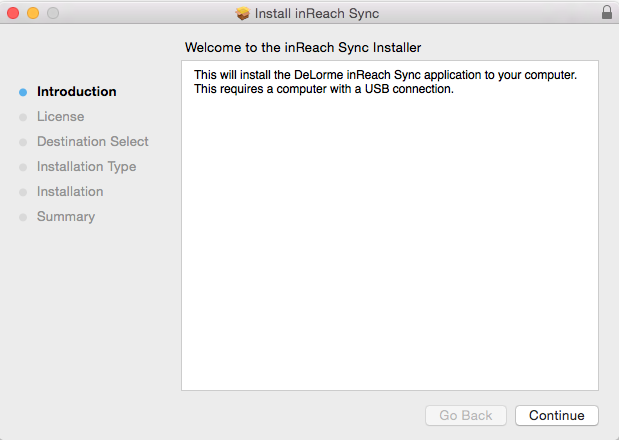Click the gray bullet beside Destination Select

click(23, 142)
